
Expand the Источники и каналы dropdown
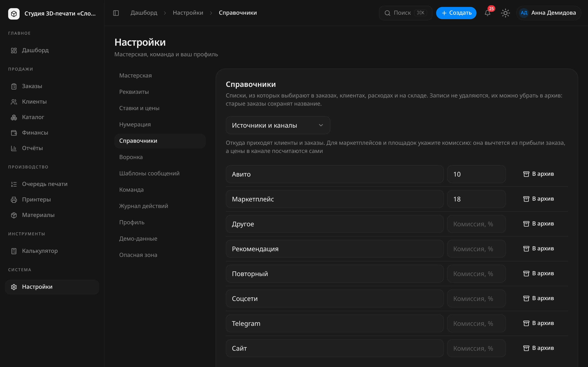click(278, 125)
